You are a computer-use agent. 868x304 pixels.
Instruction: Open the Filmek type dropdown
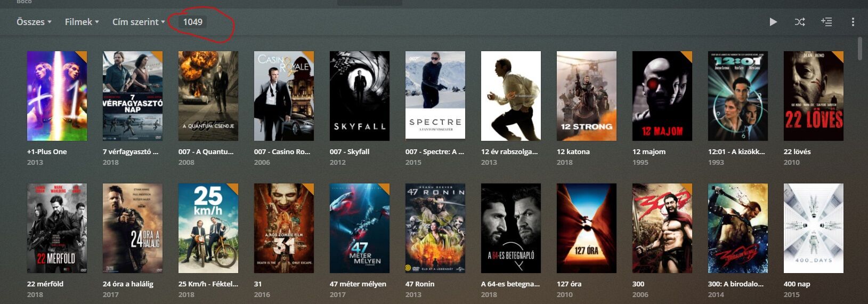pos(82,22)
